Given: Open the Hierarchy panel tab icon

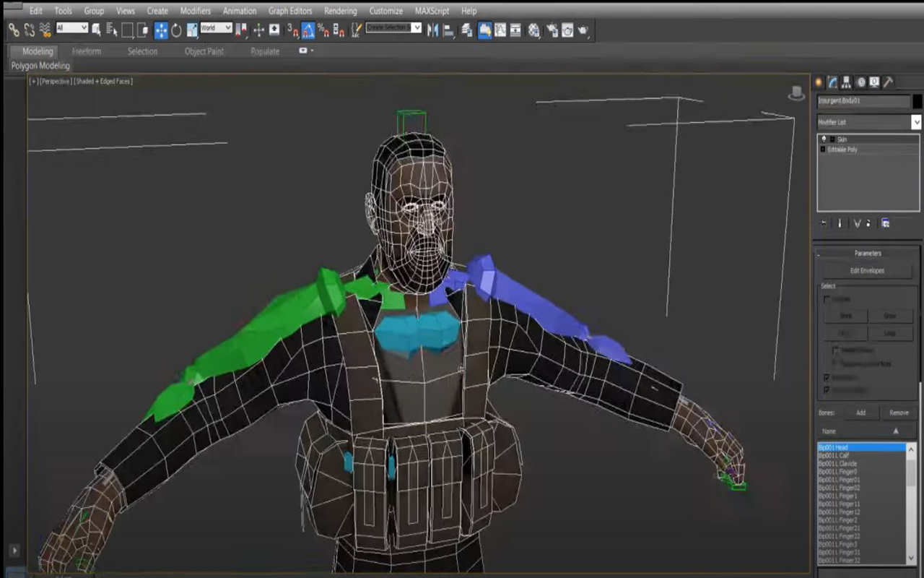Looking at the screenshot, I should coord(846,82).
